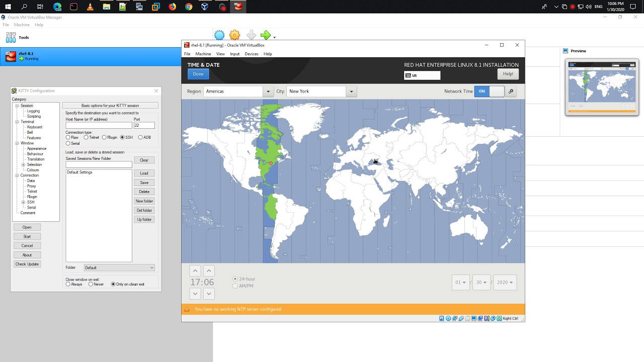Viewport: 644px width, 362px height.
Task: Expand the Selection tree node in KiTTY
Action: (x=23, y=164)
